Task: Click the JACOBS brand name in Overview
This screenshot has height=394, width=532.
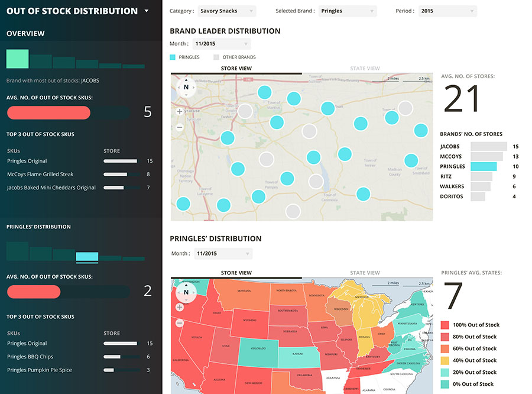Action: pyautogui.click(x=90, y=80)
